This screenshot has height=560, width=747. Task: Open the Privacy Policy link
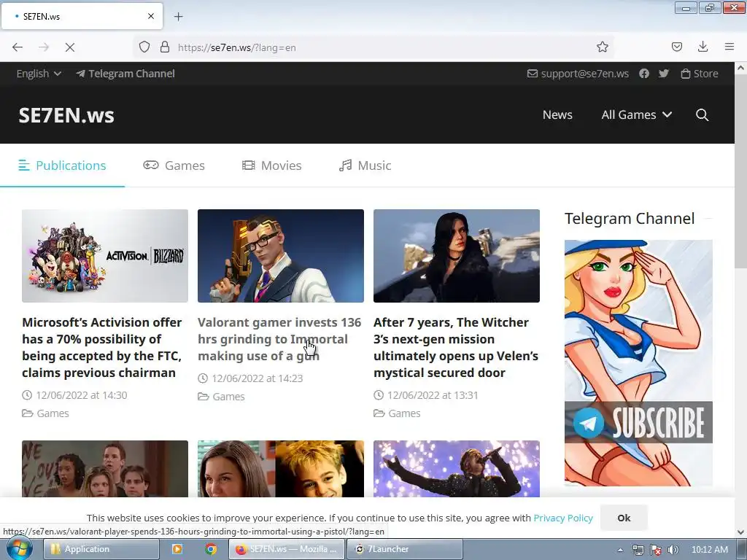pos(563,518)
